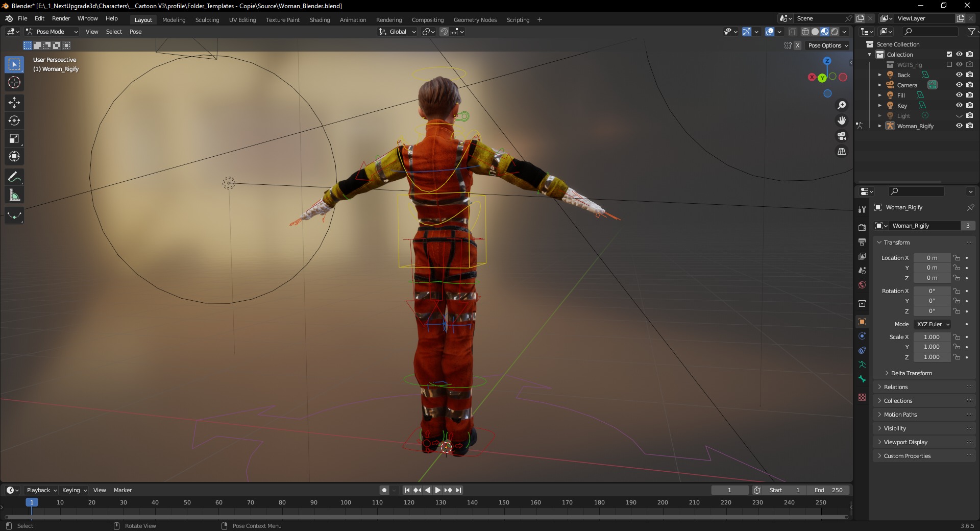Select the combined Transform tool
980x531 pixels.
tap(14, 156)
